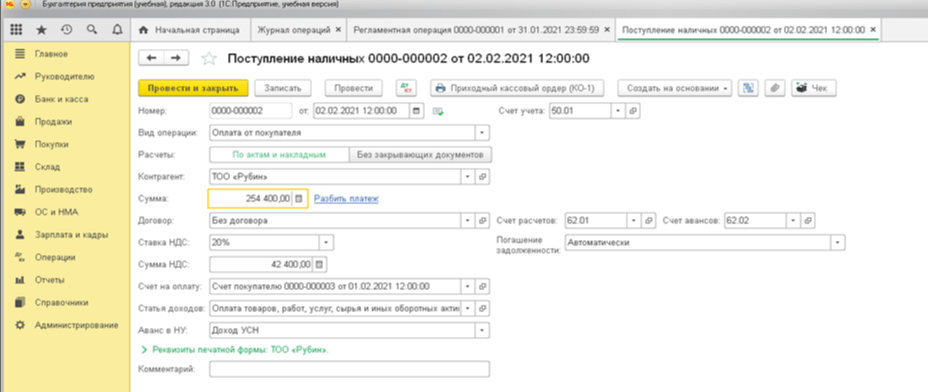Open Договор item form
928x392 pixels.
(x=483, y=221)
